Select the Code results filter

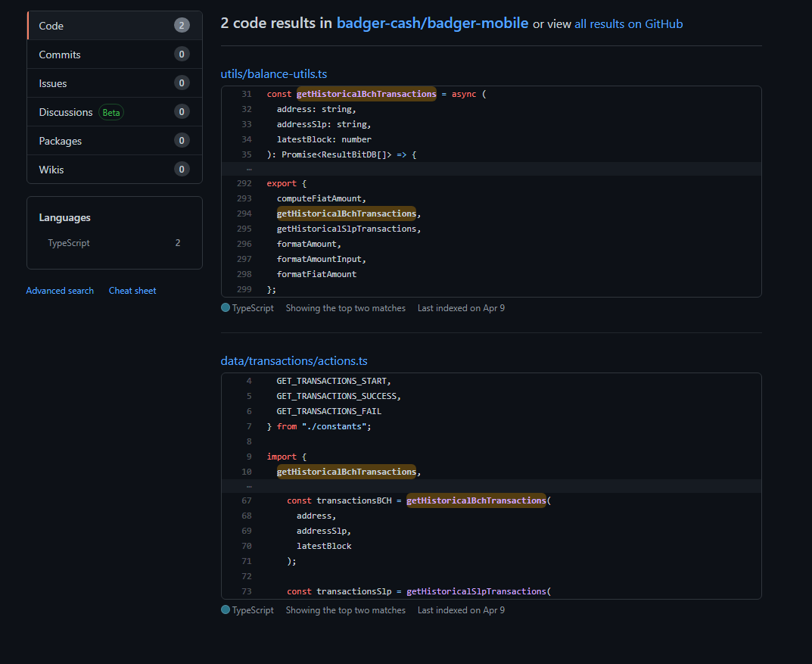pos(114,26)
